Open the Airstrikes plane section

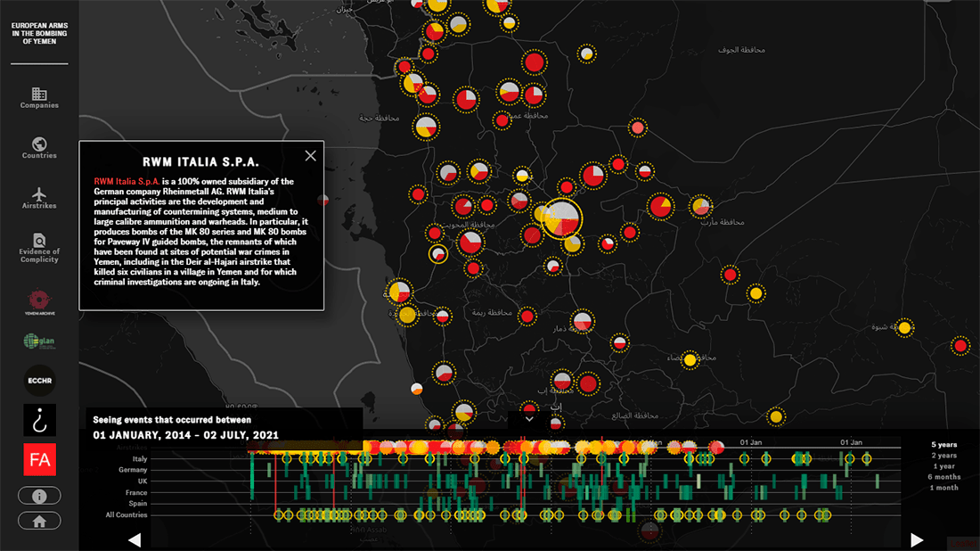39,198
